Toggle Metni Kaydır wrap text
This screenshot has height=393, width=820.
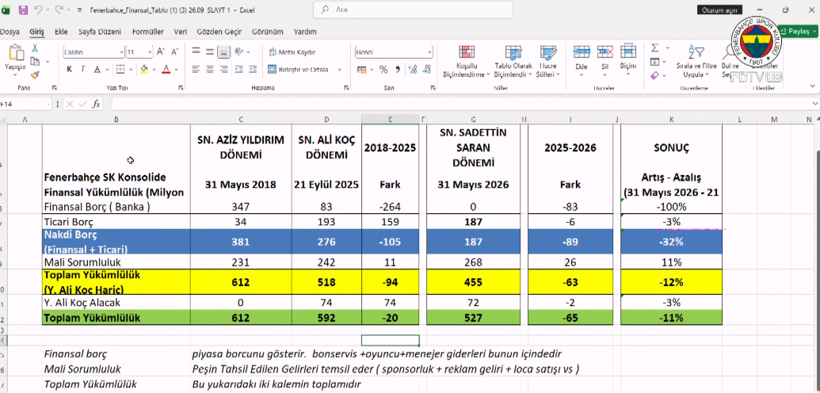pos(292,52)
